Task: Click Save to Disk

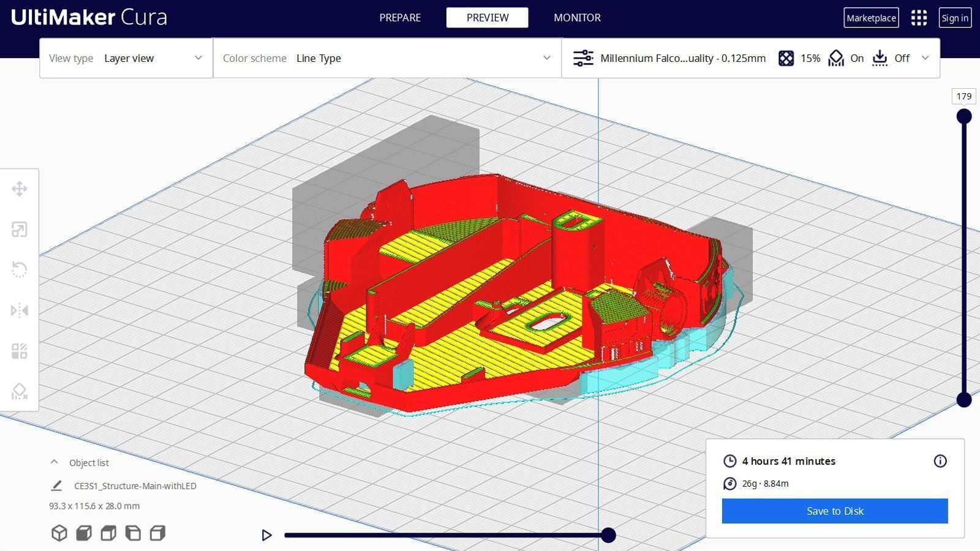Action: (x=835, y=511)
